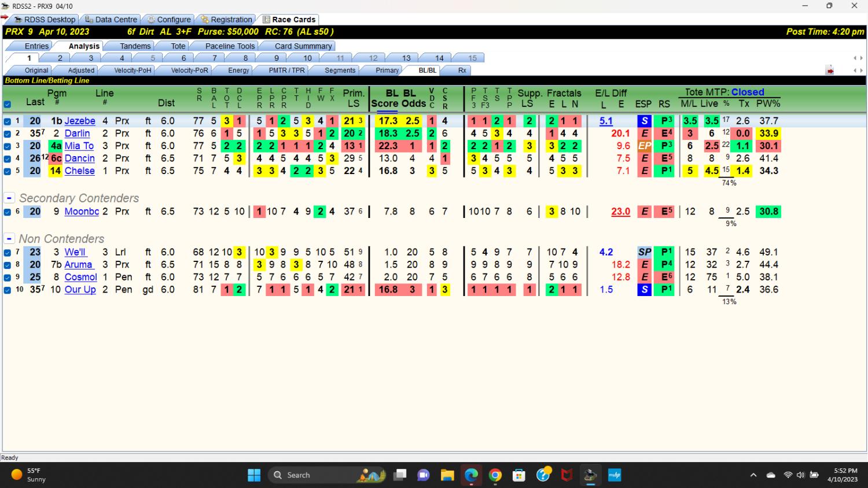Launch Google Chrome from taskbar
Screen dimensions: 868x488
(x=495, y=475)
